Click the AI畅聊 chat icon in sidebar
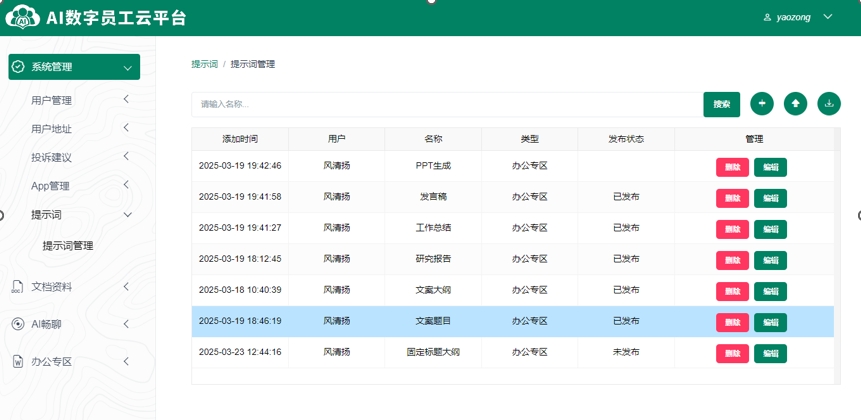This screenshot has width=861, height=420. (17, 324)
